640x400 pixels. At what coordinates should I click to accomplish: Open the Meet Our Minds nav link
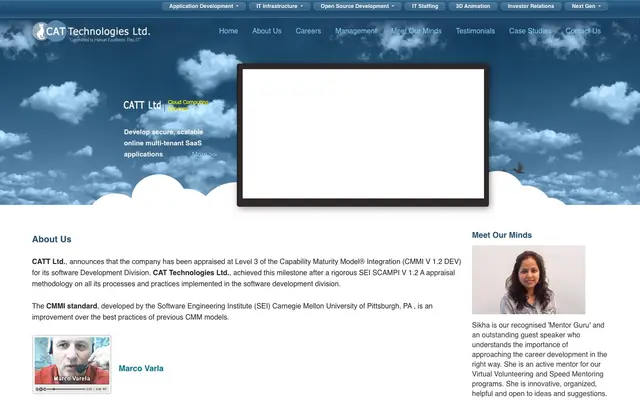point(416,31)
